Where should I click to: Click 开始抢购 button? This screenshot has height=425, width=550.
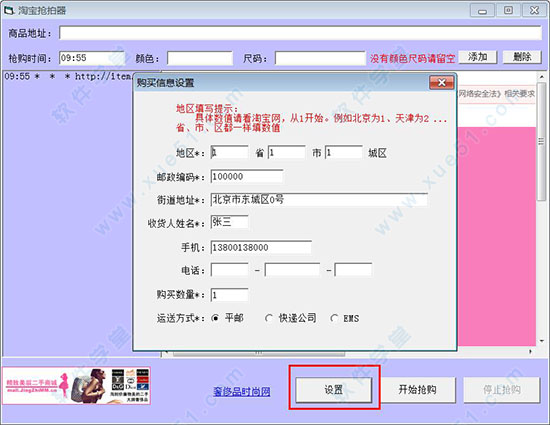click(417, 390)
